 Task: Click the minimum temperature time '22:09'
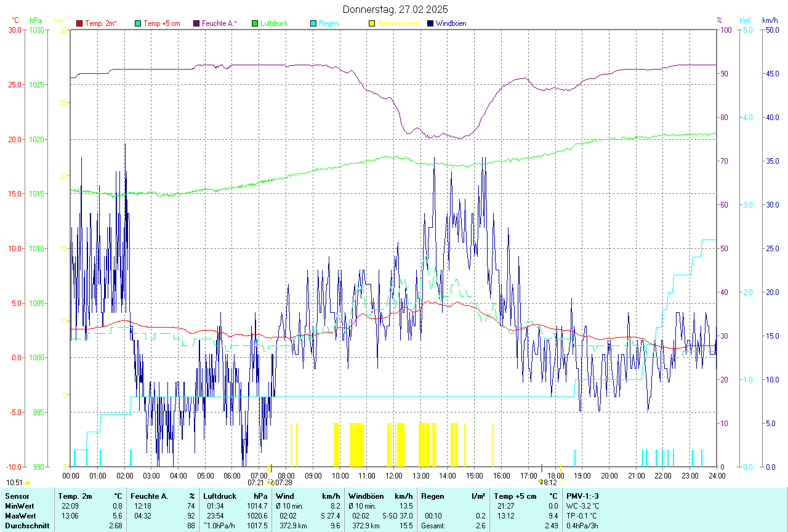[70, 506]
